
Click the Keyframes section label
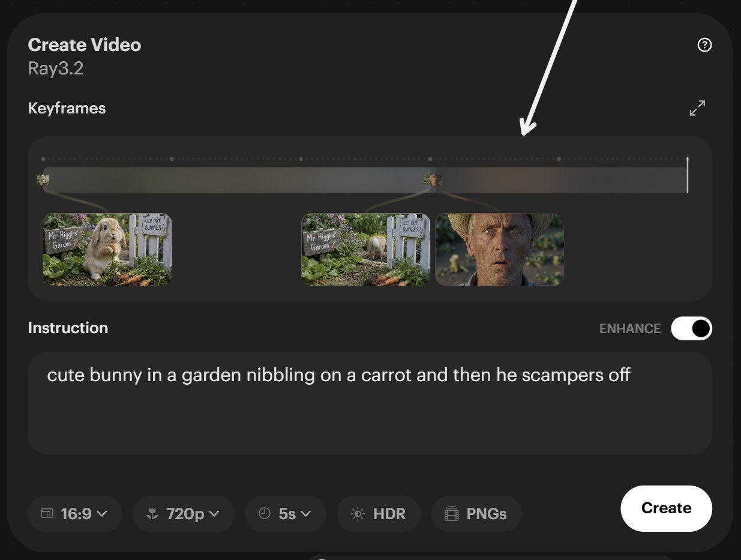tap(67, 108)
